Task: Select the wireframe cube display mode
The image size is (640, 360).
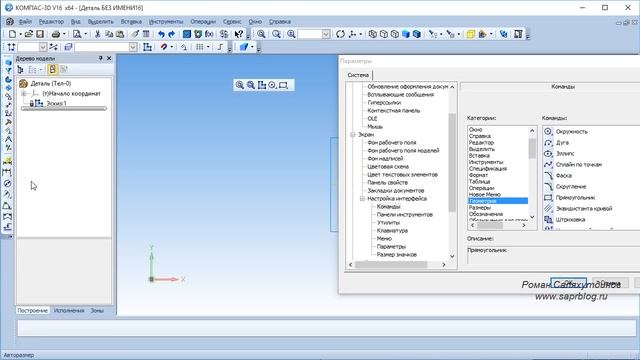Action: [x=373, y=34]
